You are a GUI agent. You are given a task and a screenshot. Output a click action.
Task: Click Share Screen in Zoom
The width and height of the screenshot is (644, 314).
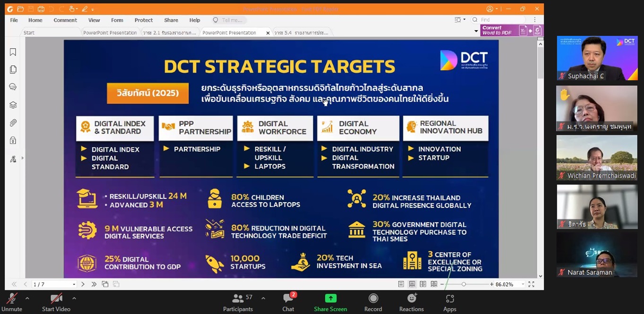coord(331,302)
